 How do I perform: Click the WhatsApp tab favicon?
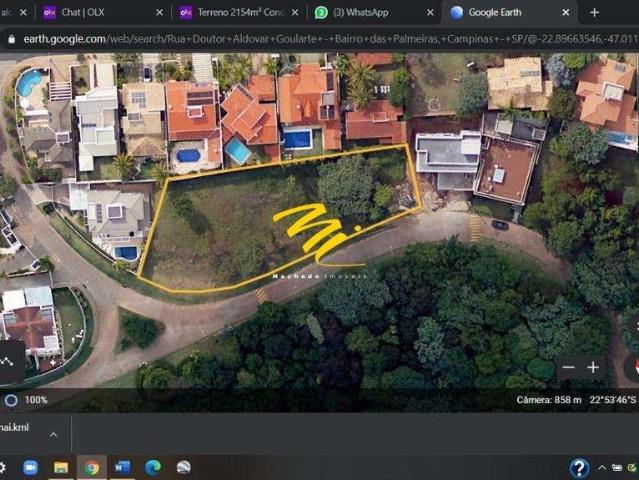(321, 13)
